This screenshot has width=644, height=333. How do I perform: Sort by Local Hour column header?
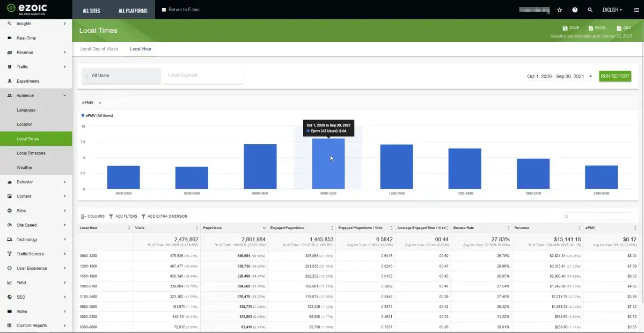[105, 228]
